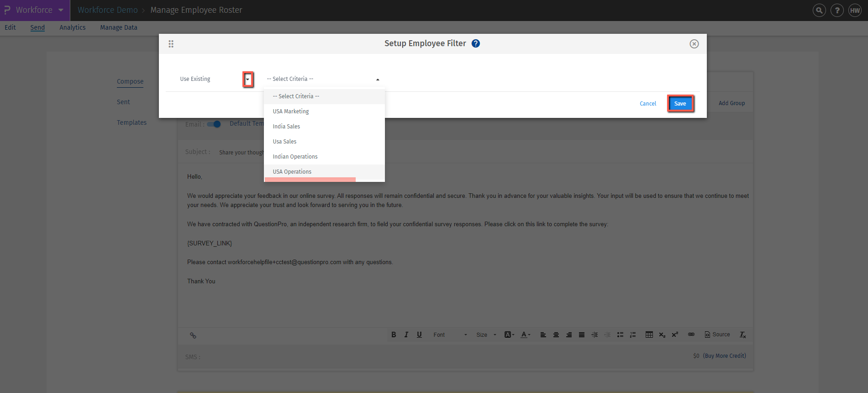Viewport: 868px width, 393px height.
Task: Remove formatting with the Tx icon
Action: coord(743,335)
